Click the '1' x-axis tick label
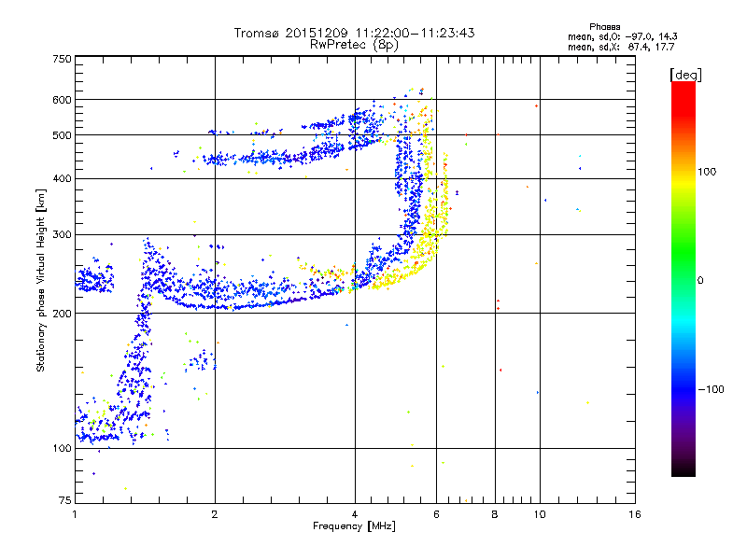747x560 pixels. pyautogui.click(x=75, y=514)
